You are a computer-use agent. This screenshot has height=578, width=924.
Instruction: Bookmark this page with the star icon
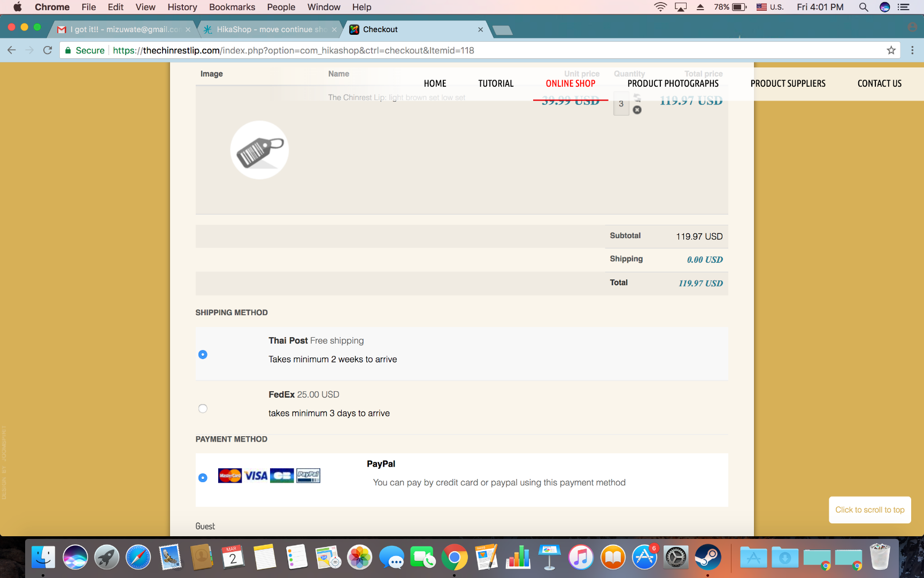(891, 50)
